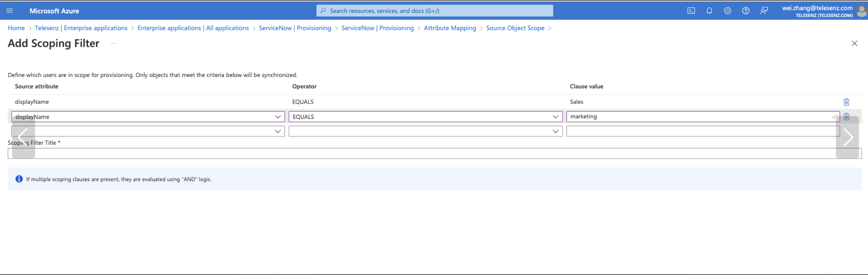
Task: Go to next image with right arrow
Action: coord(847,137)
